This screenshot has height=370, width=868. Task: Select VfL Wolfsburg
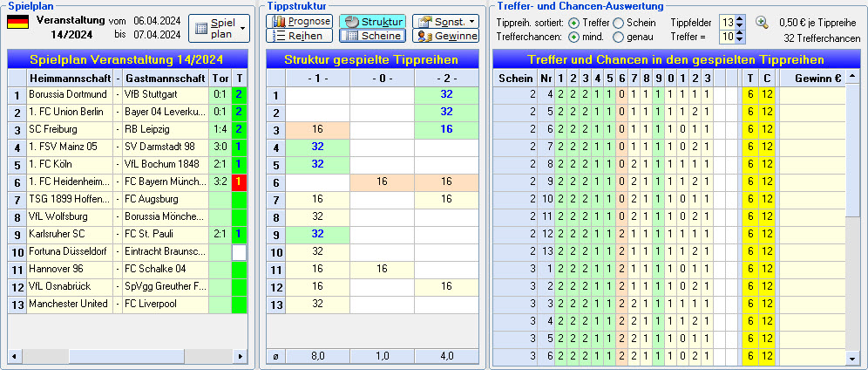(x=69, y=216)
